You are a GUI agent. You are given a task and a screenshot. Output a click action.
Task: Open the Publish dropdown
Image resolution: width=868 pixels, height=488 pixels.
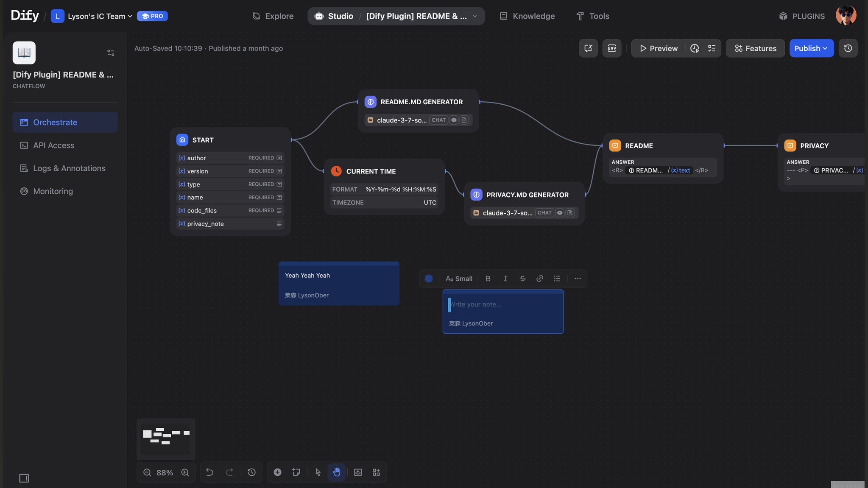point(811,48)
